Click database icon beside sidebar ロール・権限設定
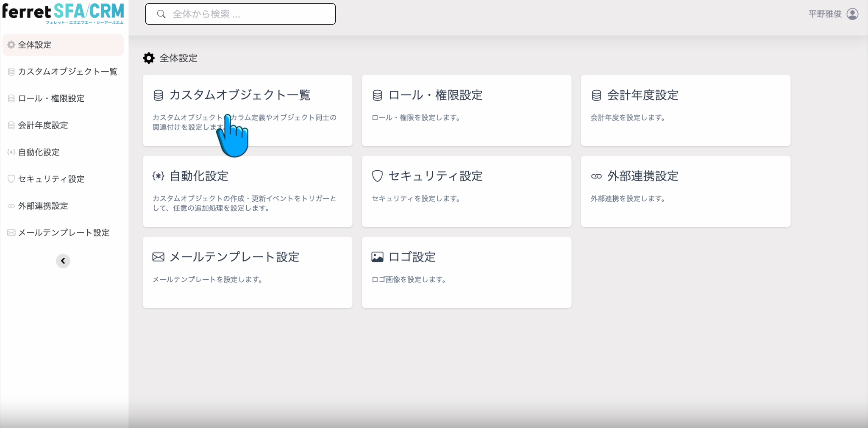This screenshot has width=868, height=428. point(11,98)
